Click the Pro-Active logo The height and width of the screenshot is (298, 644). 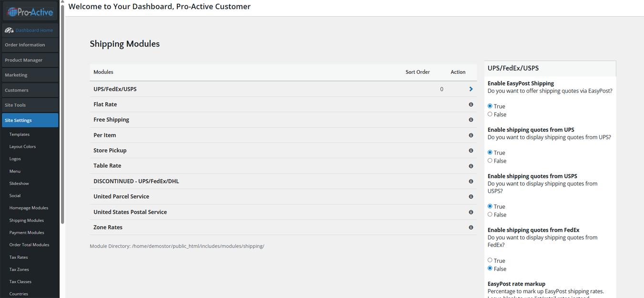[x=30, y=12]
